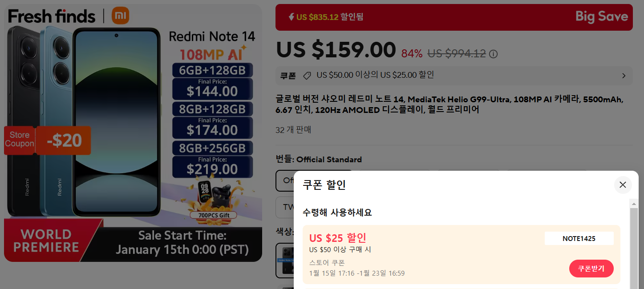This screenshot has height=289, width=644.
Task: Select the Official Standard bundle option
Action: pyautogui.click(x=285, y=181)
